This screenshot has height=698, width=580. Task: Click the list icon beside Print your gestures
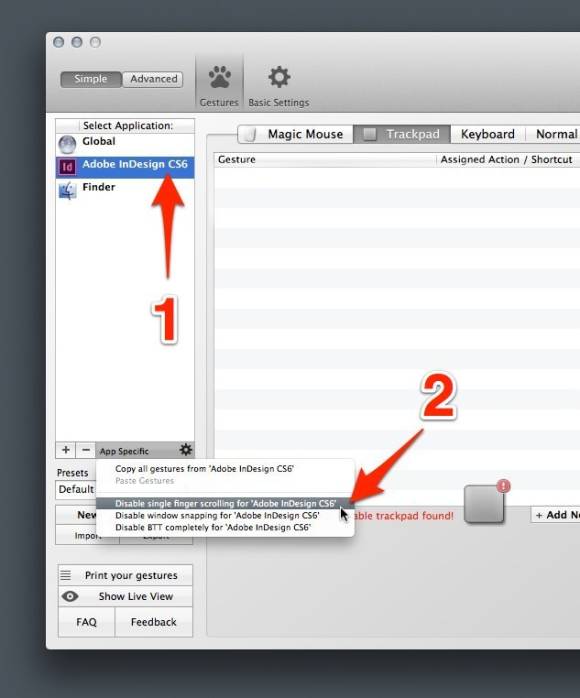point(66,575)
